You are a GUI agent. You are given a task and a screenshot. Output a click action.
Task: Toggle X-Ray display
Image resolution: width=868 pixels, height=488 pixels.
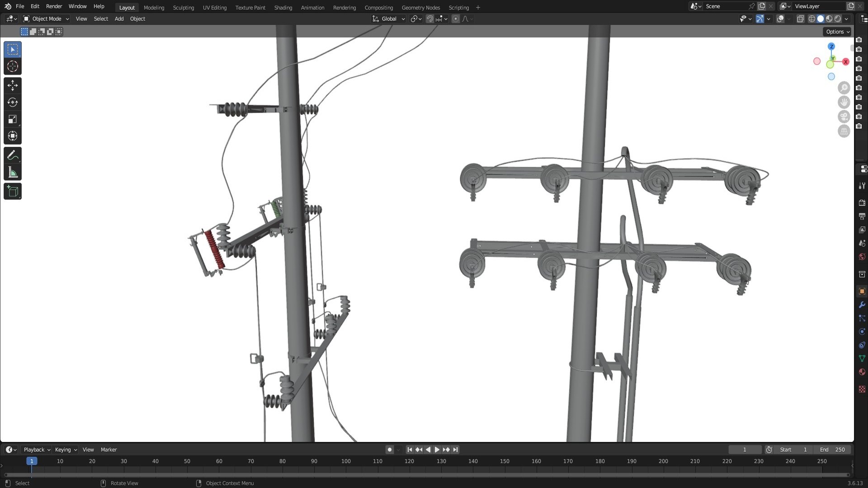pos(800,19)
